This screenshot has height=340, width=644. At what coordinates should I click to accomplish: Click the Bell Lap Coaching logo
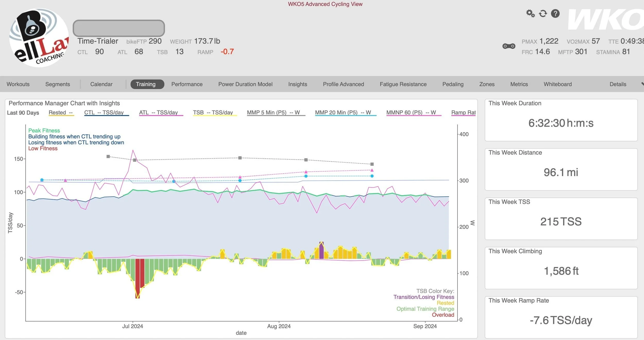[39, 38]
